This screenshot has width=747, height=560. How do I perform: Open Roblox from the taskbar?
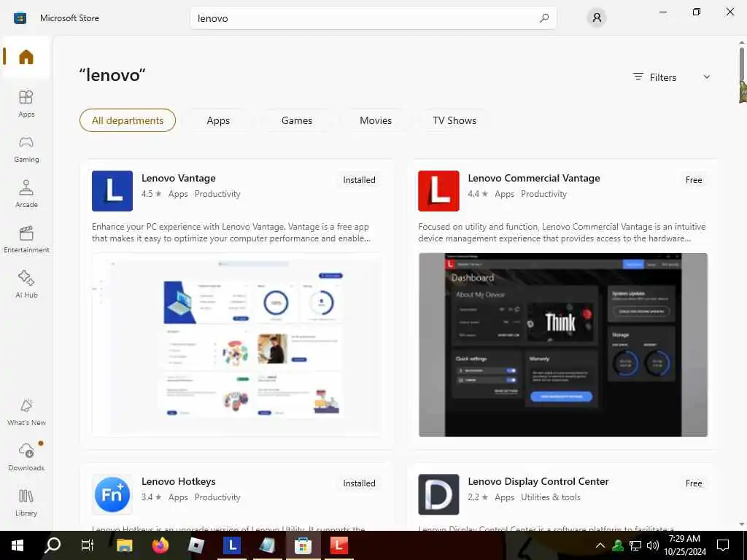196,545
